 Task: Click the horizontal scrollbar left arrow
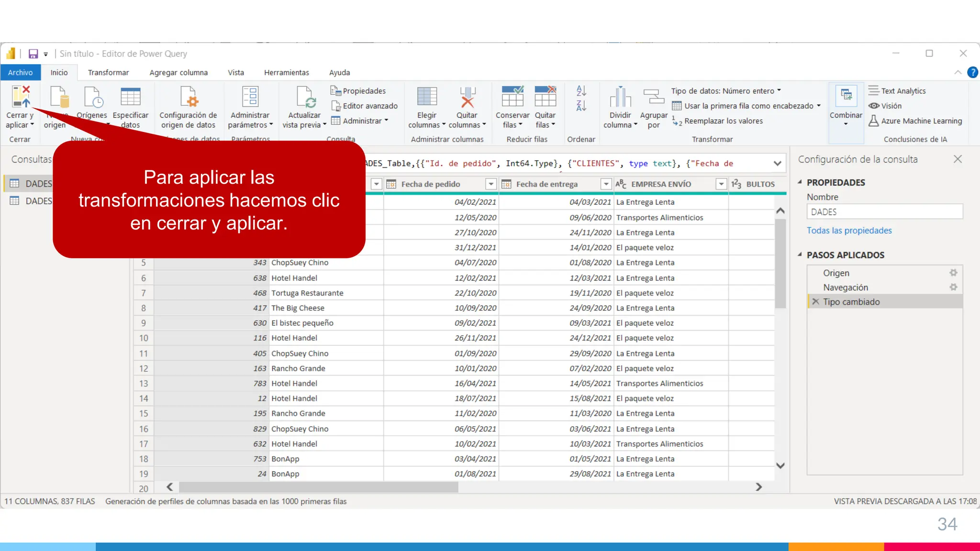tap(170, 487)
